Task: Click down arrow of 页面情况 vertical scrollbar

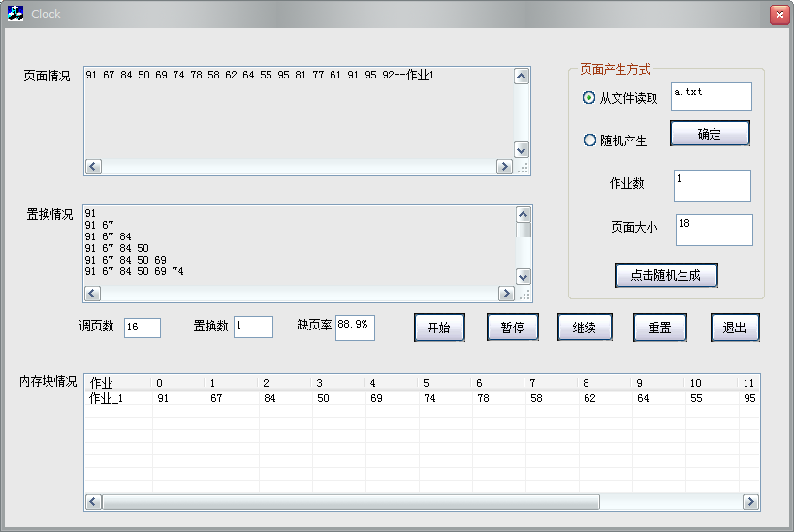Action: click(522, 149)
